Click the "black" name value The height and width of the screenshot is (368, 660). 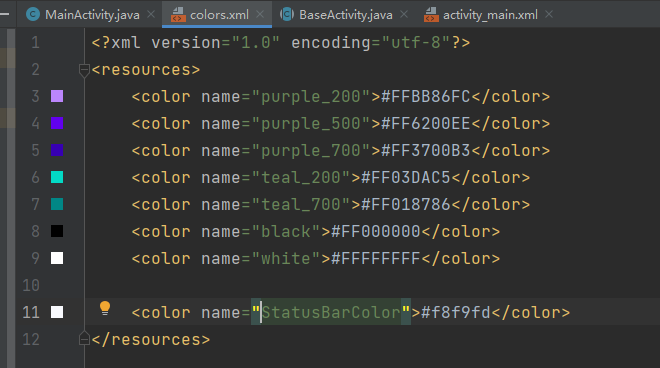(286, 231)
